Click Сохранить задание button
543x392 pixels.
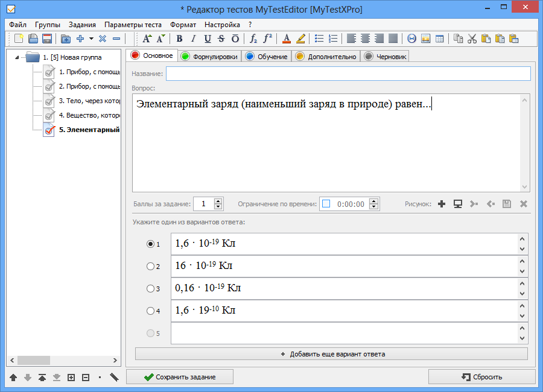click(x=180, y=377)
